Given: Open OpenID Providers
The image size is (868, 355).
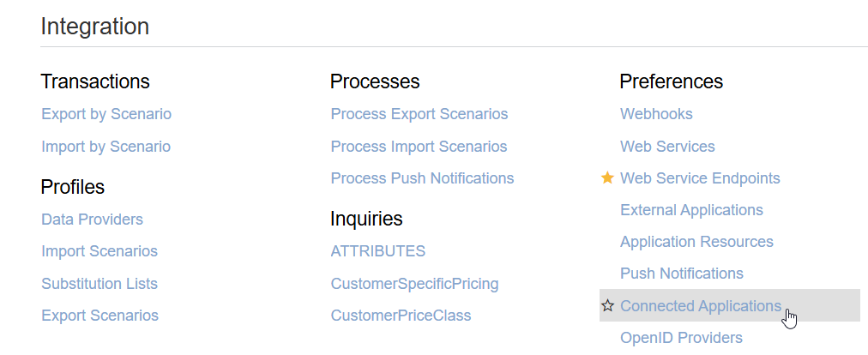Looking at the screenshot, I should (681, 338).
